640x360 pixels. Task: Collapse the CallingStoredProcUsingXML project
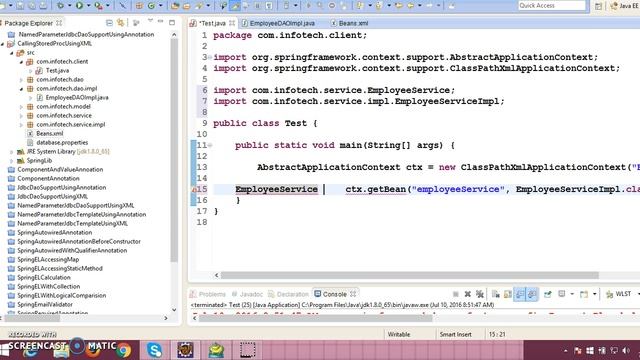coord(3,44)
